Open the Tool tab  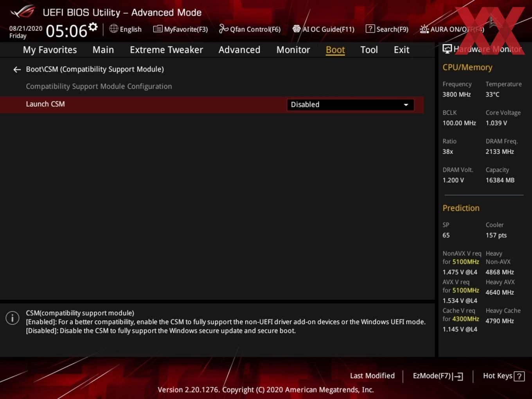click(369, 50)
